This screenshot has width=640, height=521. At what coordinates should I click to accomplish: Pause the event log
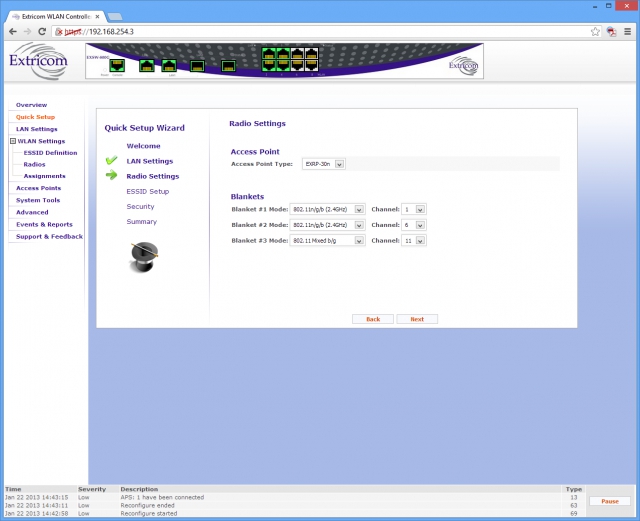610,501
